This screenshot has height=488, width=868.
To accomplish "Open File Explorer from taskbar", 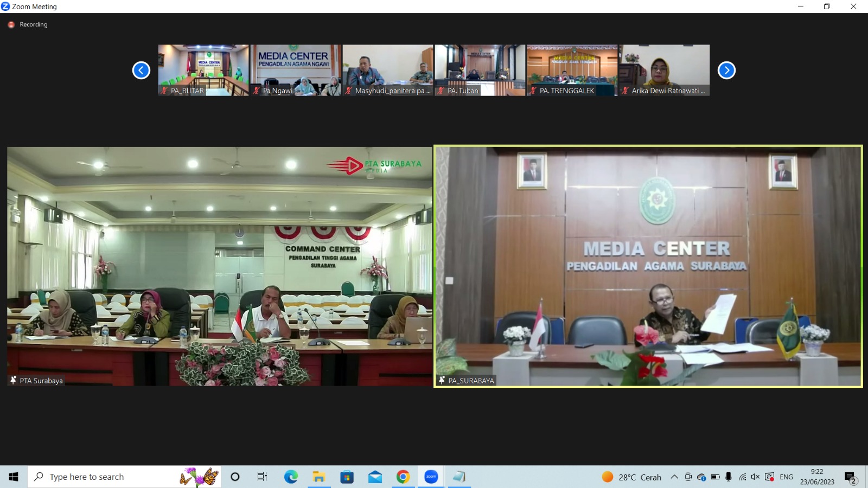I will pyautogui.click(x=319, y=477).
